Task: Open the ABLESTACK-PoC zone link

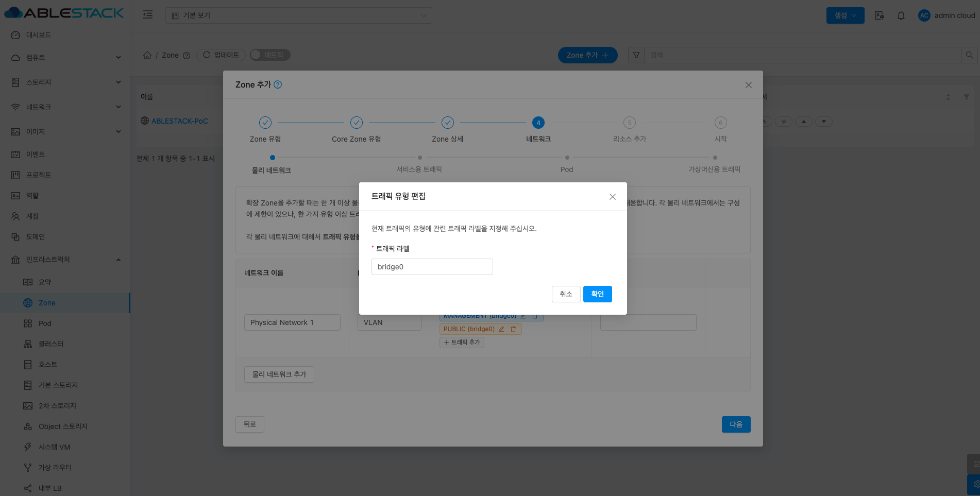Action: [180, 121]
